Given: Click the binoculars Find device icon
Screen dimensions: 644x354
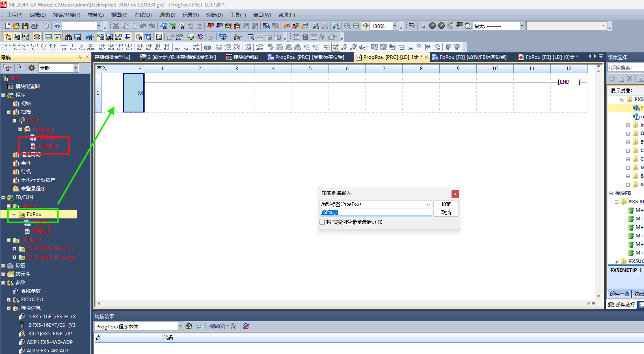Looking at the screenshot, I should (69, 37).
